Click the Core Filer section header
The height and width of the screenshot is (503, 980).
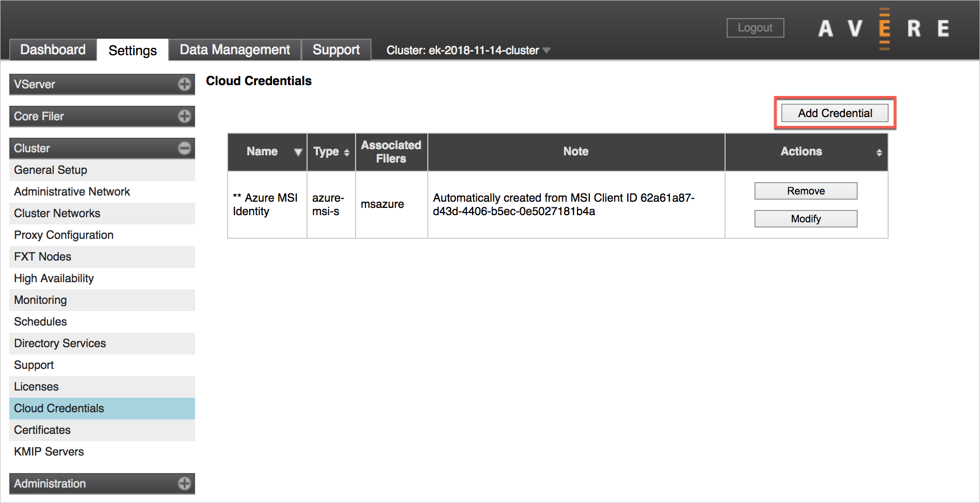tap(102, 117)
